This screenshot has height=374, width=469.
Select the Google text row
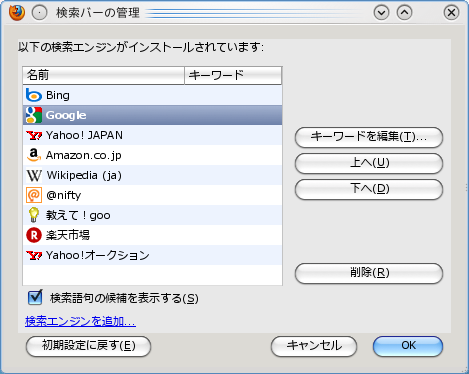click(x=152, y=115)
